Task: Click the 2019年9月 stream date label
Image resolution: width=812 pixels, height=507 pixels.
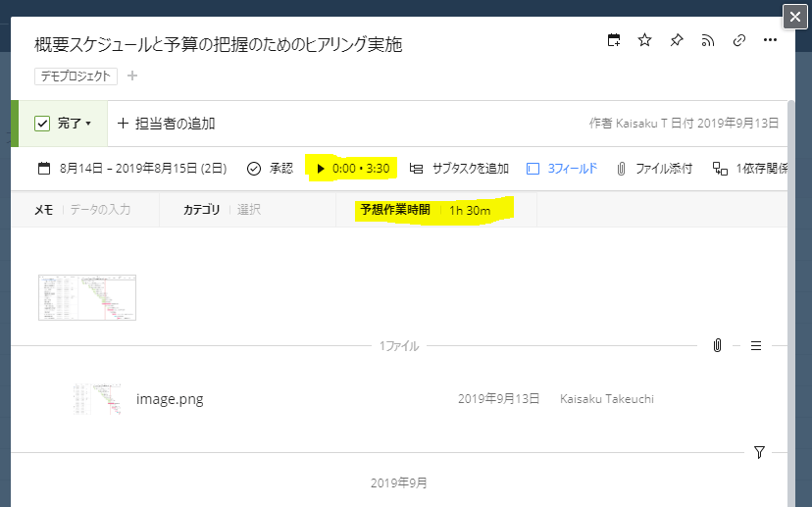Action: pos(399,483)
